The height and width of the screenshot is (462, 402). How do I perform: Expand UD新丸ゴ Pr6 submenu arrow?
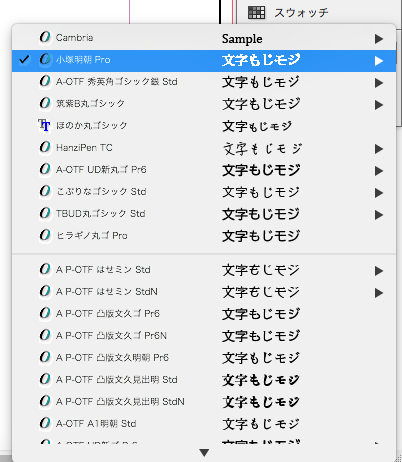click(379, 171)
